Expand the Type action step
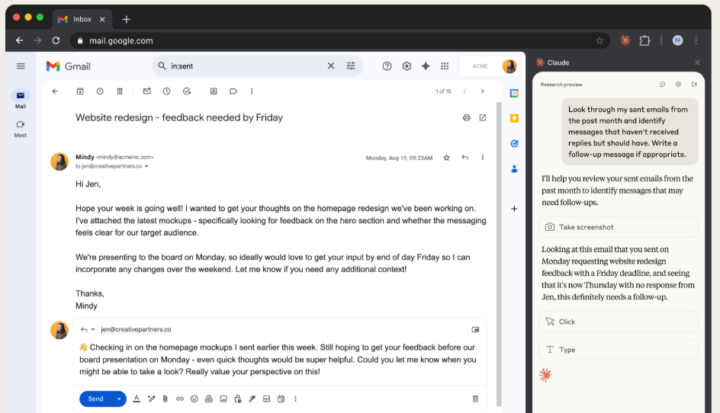Screen dimensions: 720x413 pyautogui.click(x=618, y=350)
